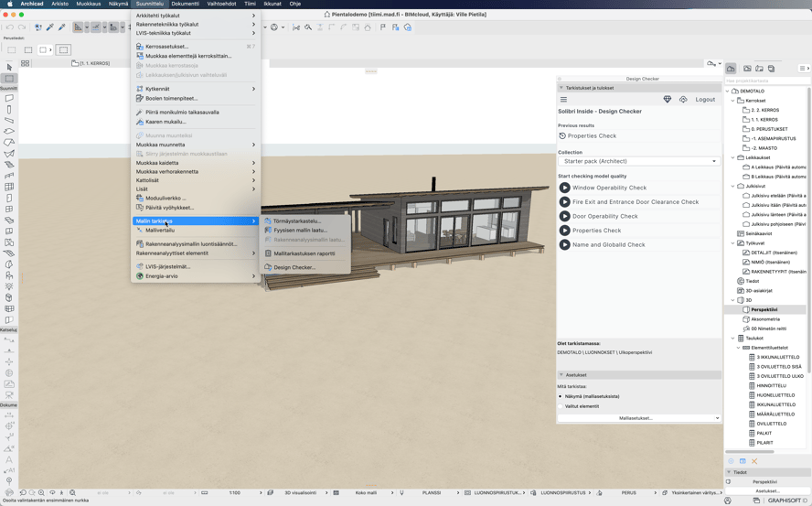Run the Door Operability Check play button

pos(564,216)
